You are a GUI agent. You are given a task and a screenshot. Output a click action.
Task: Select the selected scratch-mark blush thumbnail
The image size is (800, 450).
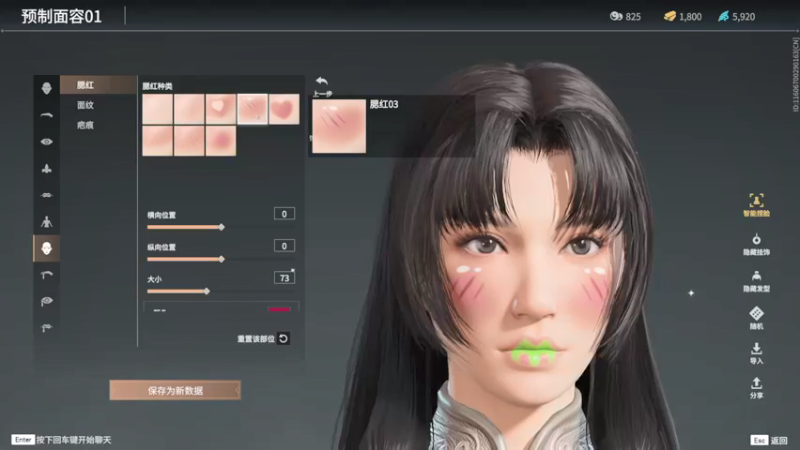pyautogui.click(x=252, y=109)
